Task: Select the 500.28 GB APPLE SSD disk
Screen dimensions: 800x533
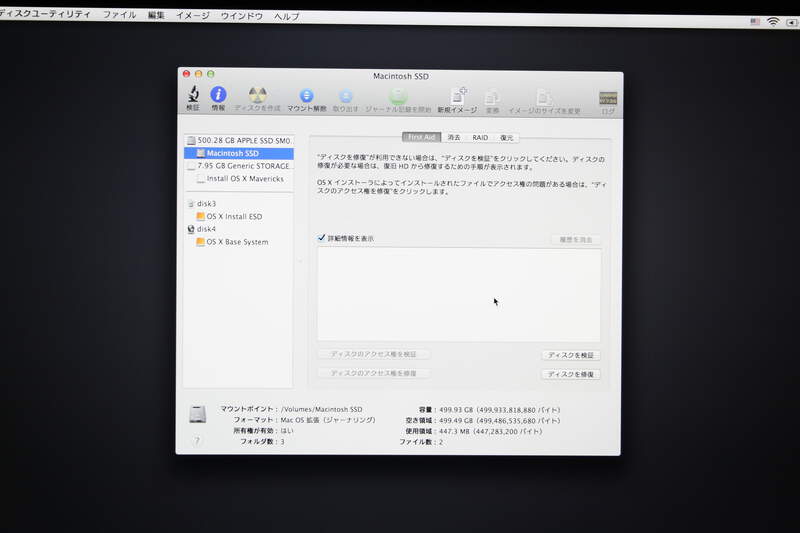Action: coord(243,141)
